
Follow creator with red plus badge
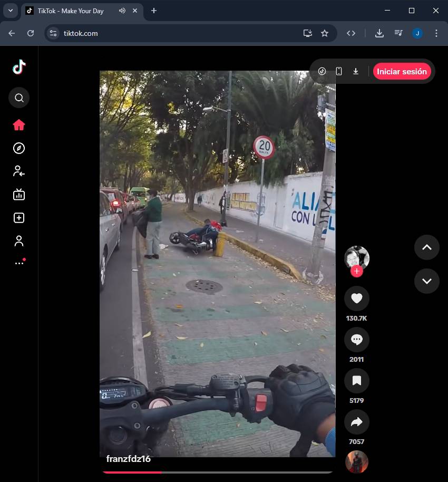tap(357, 271)
